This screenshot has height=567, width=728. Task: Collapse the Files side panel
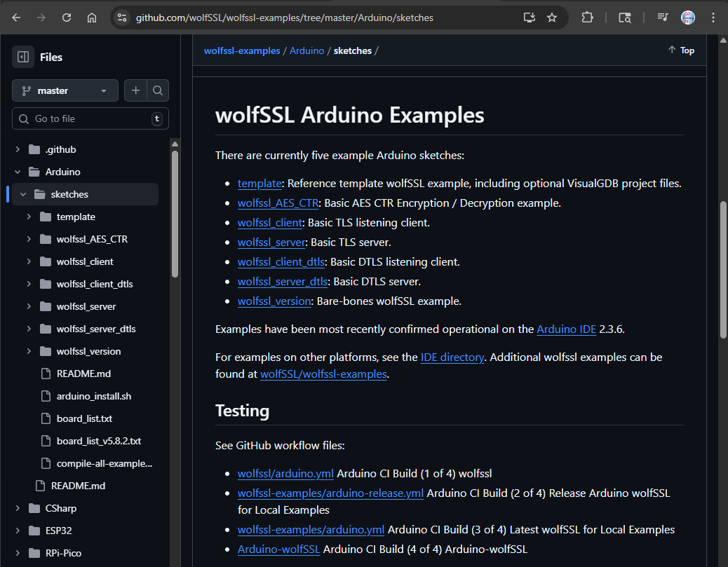[x=22, y=57]
